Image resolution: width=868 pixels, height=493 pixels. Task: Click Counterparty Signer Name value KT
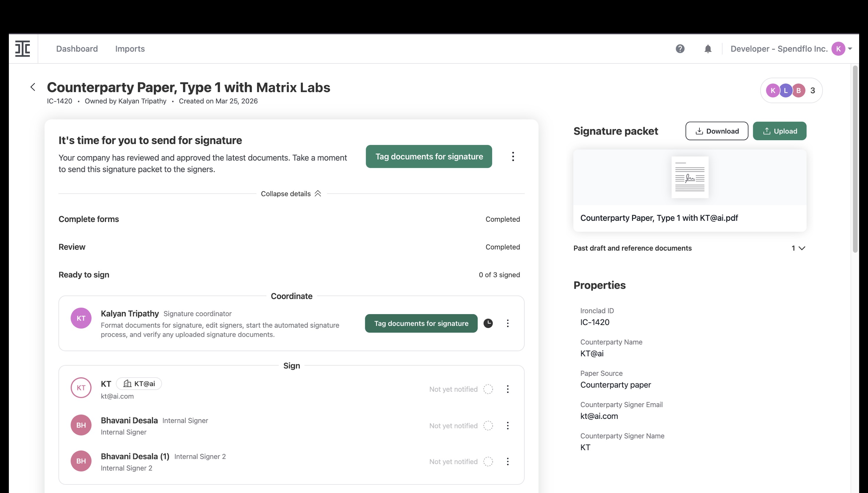click(x=585, y=447)
